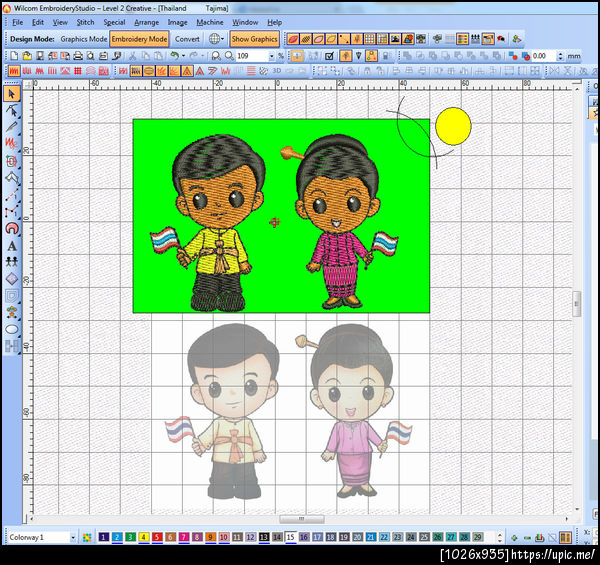Choose the two-figures Team Names tool
The width and height of the screenshot is (600, 565).
pyautogui.click(x=11, y=262)
